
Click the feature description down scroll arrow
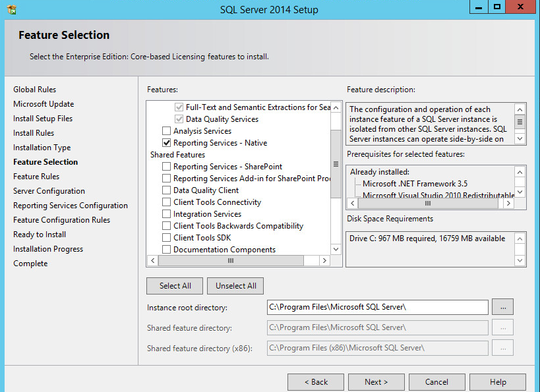pyautogui.click(x=520, y=139)
